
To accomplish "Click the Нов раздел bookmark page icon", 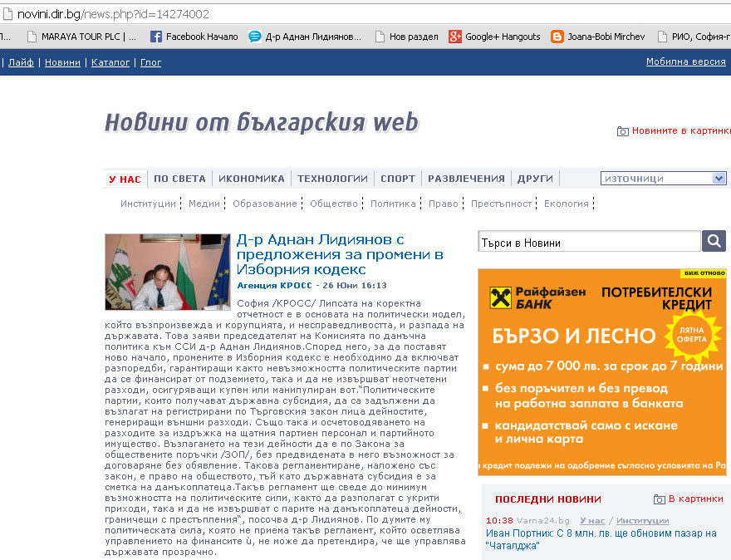I will [x=380, y=37].
